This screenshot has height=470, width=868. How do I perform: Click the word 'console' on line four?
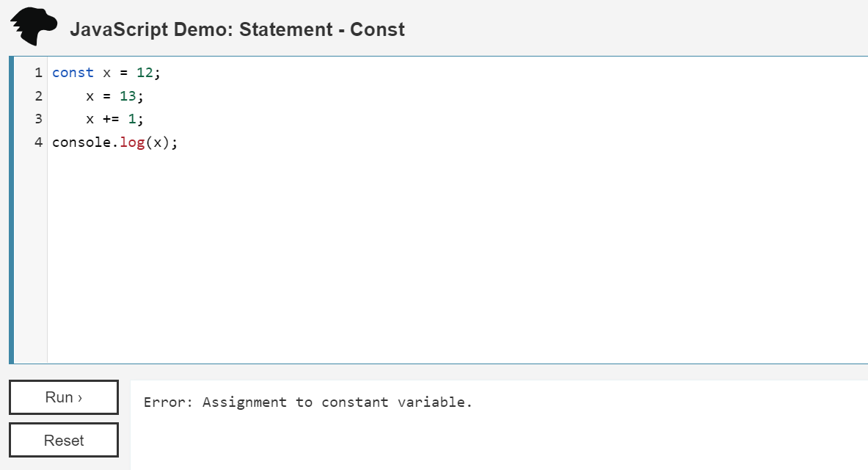[81, 142]
